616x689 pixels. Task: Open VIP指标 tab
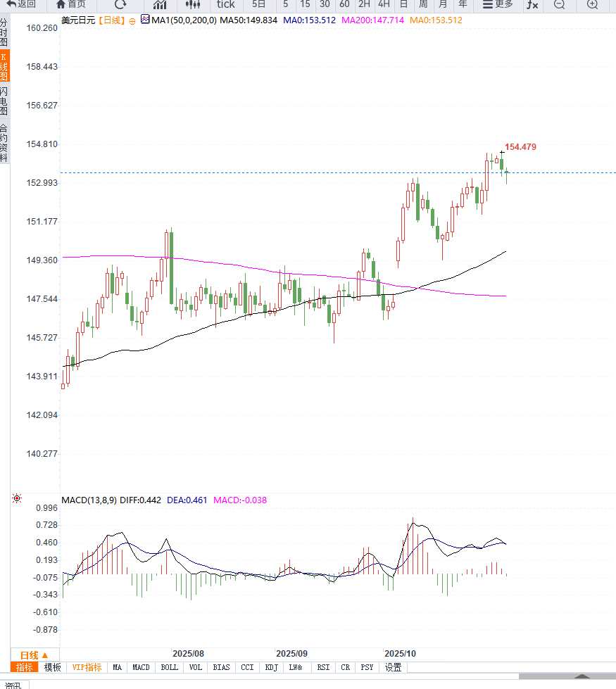[x=87, y=667]
